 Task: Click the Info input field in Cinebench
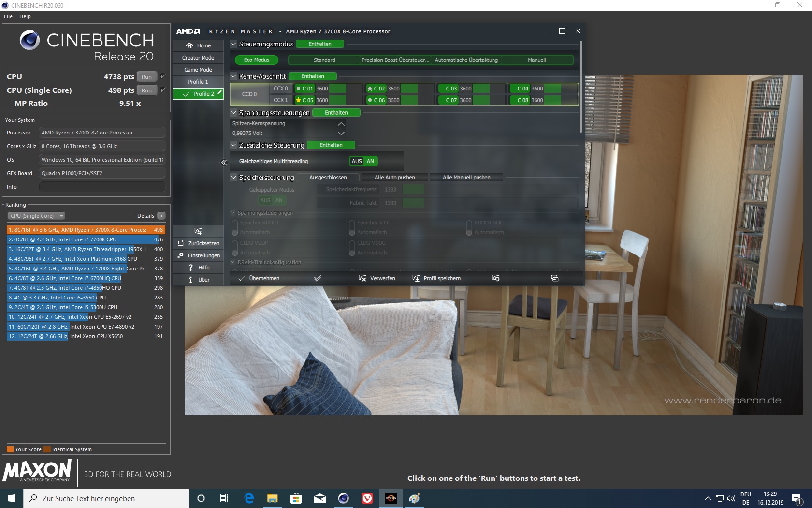[x=102, y=187]
